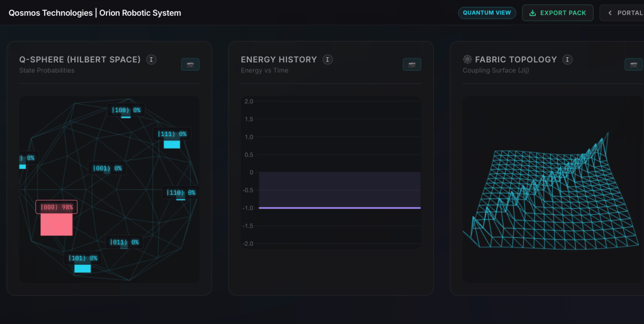The image size is (644, 324).
Task: Go back to Portal
Action: tap(629, 13)
